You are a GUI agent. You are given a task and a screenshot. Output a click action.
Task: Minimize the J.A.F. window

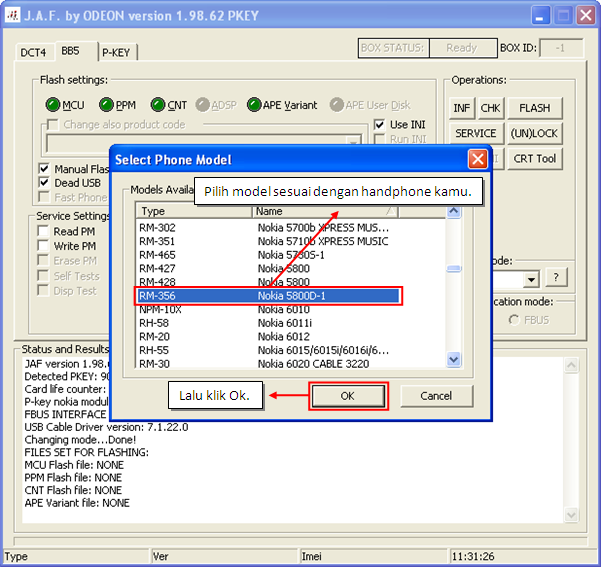(540, 16)
